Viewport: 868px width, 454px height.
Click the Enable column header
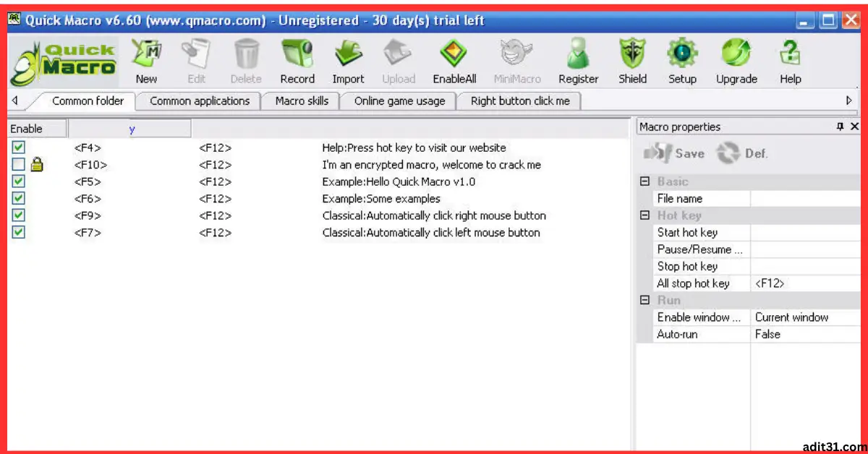37,129
